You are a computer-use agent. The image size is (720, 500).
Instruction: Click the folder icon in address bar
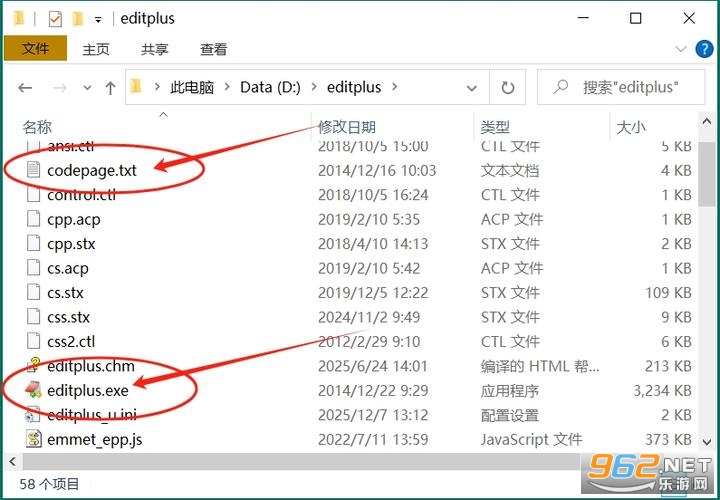pos(136,86)
